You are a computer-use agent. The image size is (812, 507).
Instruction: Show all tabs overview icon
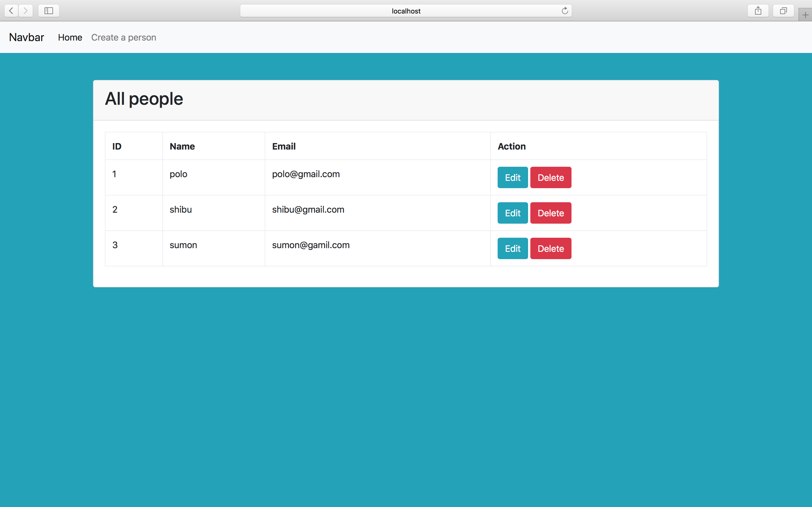(x=783, y=11)
